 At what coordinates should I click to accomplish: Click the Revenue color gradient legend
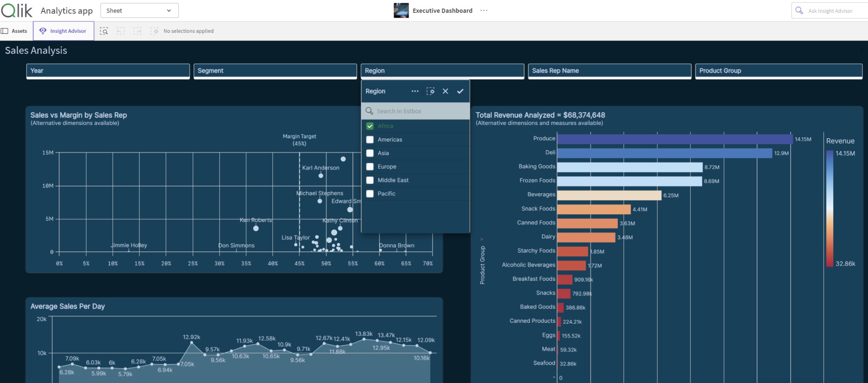[x=829, y=208]
